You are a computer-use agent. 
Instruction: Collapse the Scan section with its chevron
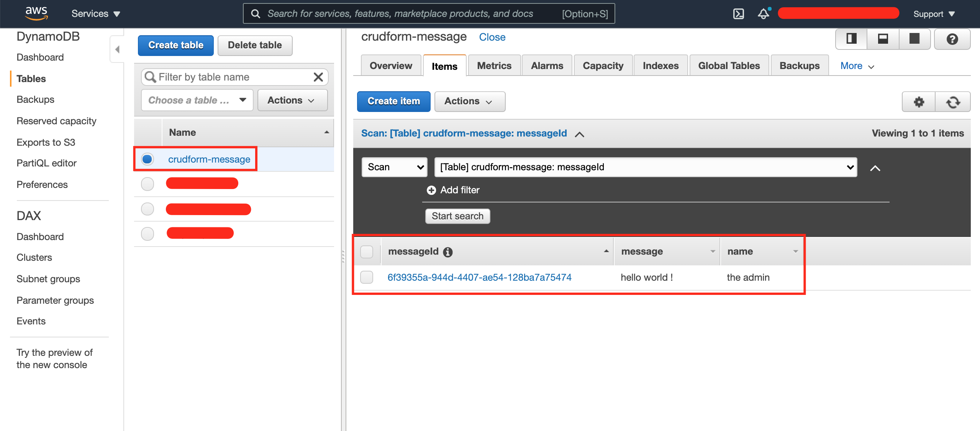coord(580,134)
